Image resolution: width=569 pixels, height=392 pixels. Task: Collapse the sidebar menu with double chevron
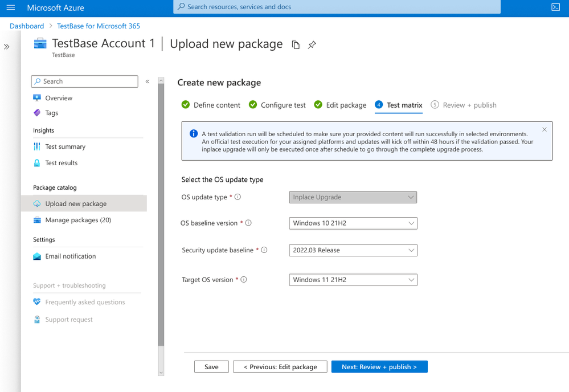148,81
